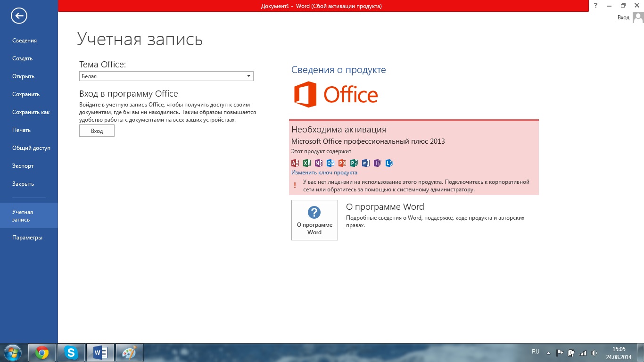Select Создать in the sidebar
Image resolution: width=644 pixels, height=362 pixels.
tap(29, 58)
